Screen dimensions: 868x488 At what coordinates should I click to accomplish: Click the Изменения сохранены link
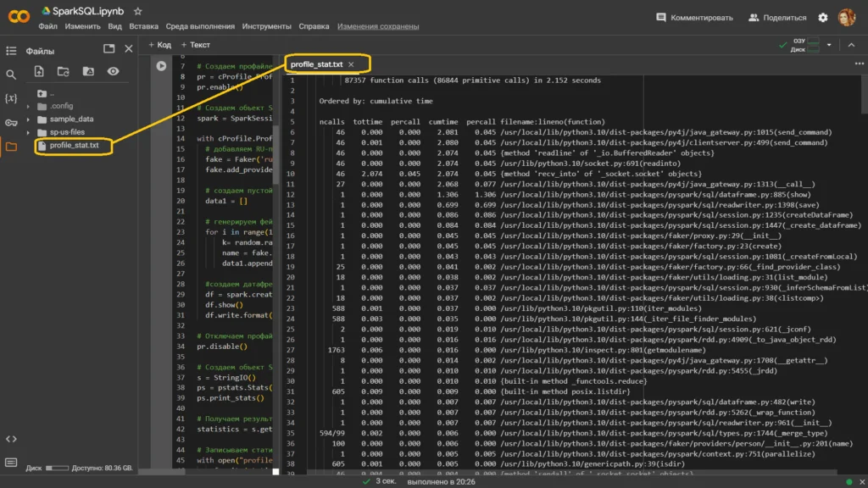click(378, 26)
